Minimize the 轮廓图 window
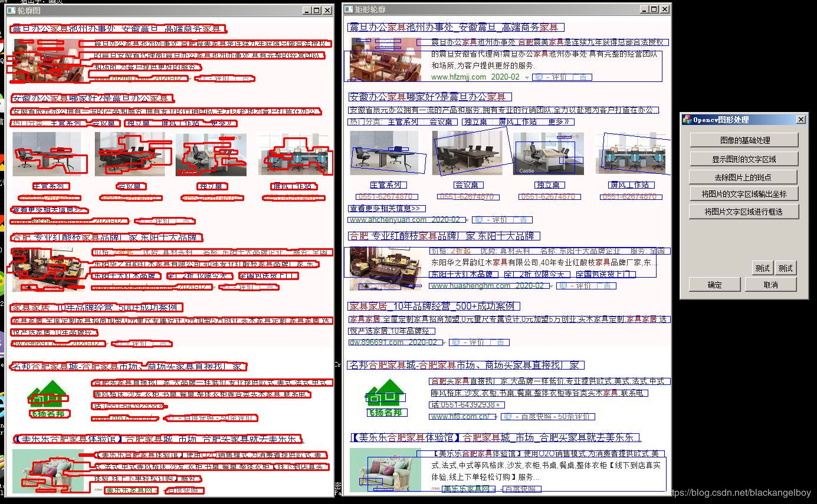Image resolution: width=817 pixels, height=504 pixels. click(307, 11)
